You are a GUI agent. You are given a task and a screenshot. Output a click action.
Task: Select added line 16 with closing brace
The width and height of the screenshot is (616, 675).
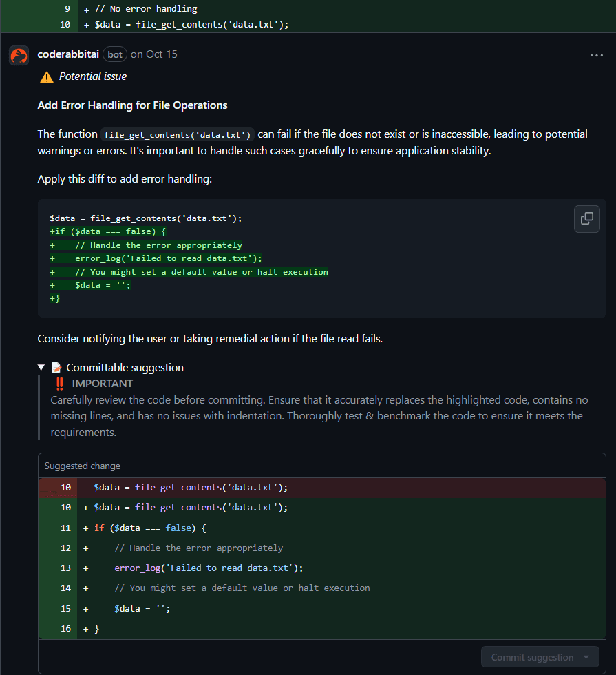[96, 629]
